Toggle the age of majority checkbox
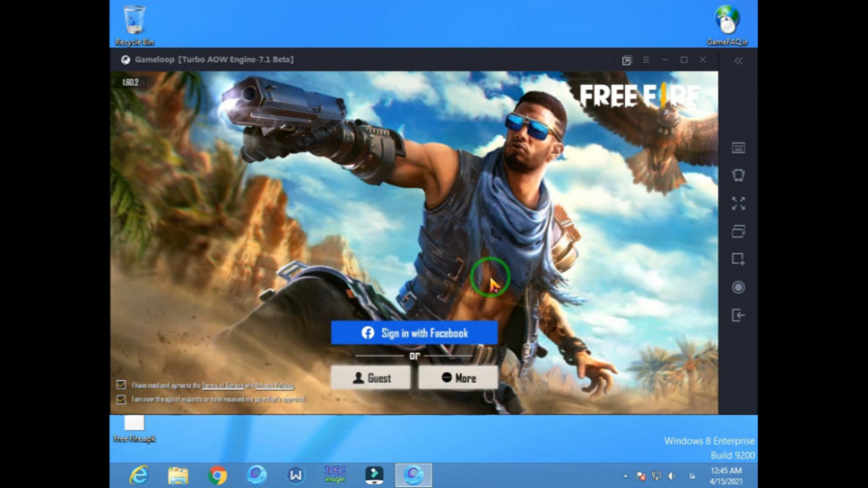868x488 pixels. [x=121, y=398]
